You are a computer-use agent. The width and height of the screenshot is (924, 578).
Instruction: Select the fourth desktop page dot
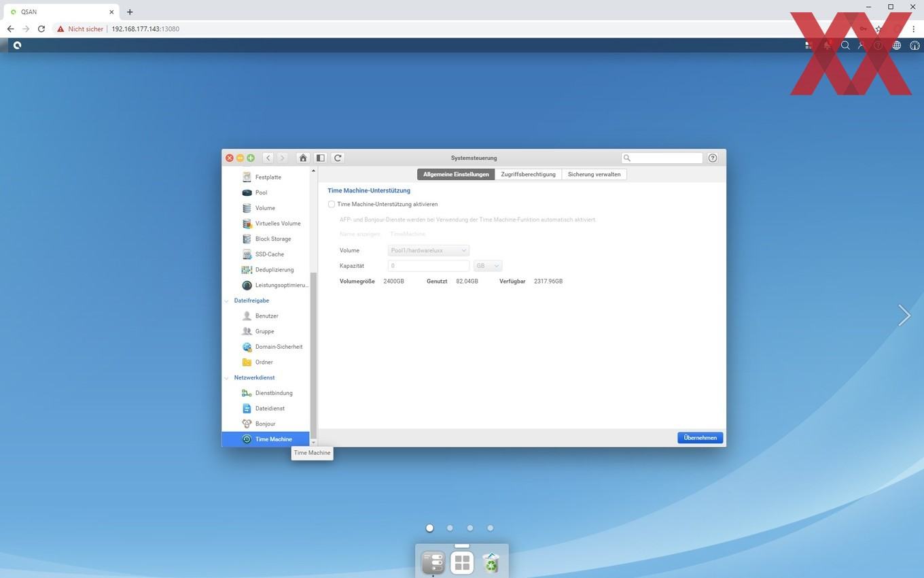[x=491, y=528]
